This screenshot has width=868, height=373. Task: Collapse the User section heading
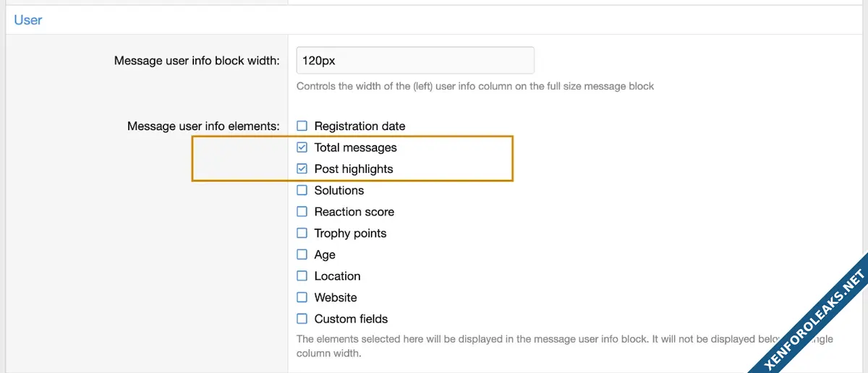pyautogui.click(x=28, y=20)
